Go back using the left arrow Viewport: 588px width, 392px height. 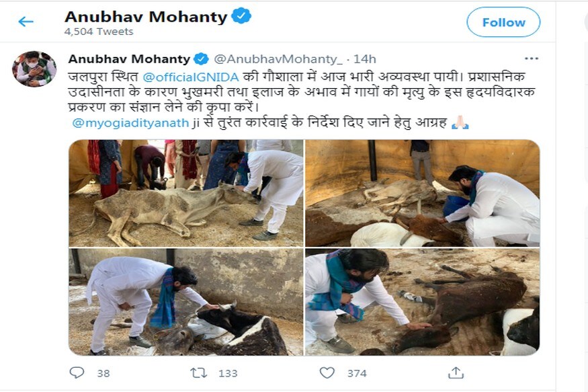point(26,22)
